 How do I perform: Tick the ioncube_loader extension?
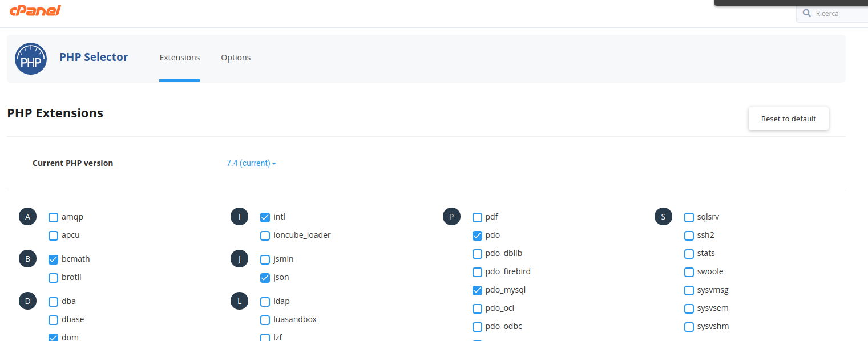click(265, 236)
